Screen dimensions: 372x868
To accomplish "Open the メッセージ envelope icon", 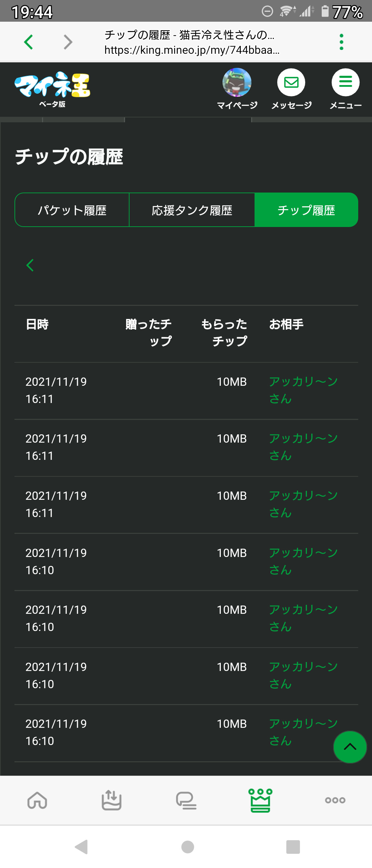I will click(291, 83).
